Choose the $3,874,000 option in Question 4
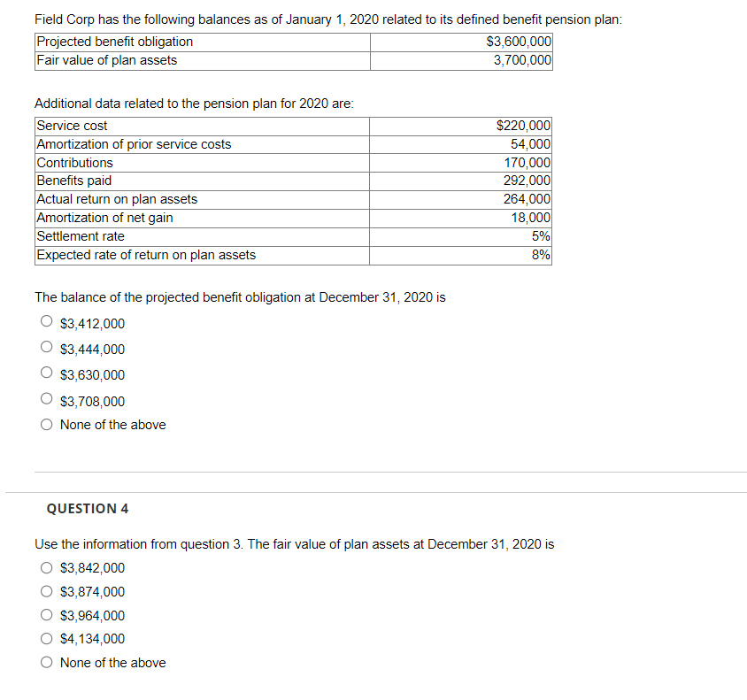 (x=46, y=591)
